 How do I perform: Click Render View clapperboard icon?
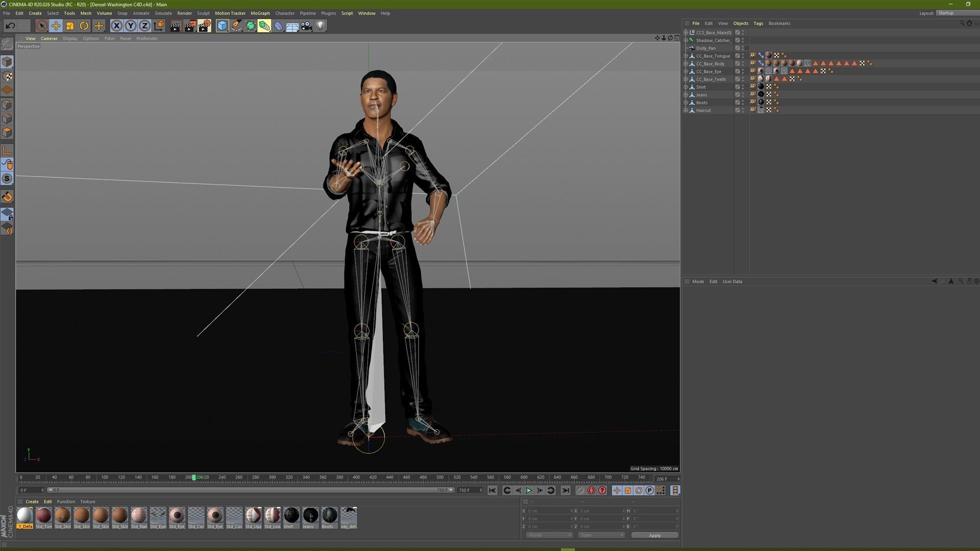tap(175, 26)
